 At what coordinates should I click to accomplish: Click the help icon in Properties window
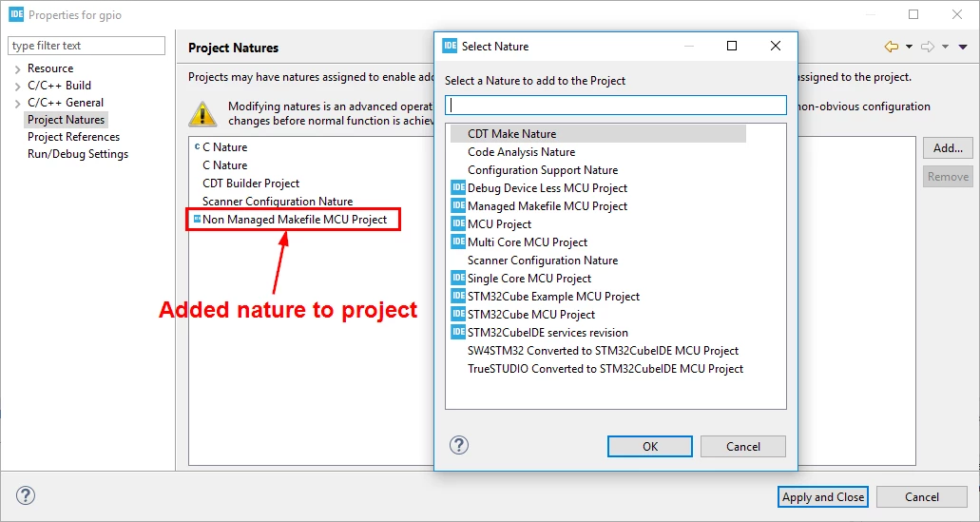[26, 495]
